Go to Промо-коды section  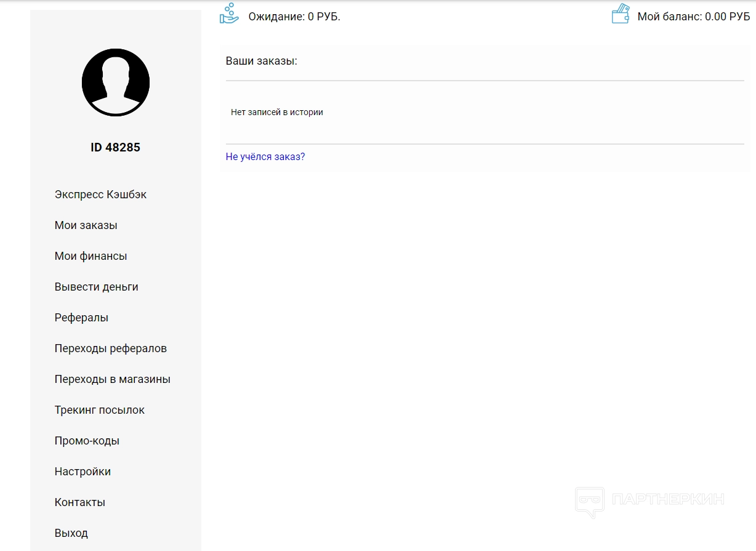point(87,441)
